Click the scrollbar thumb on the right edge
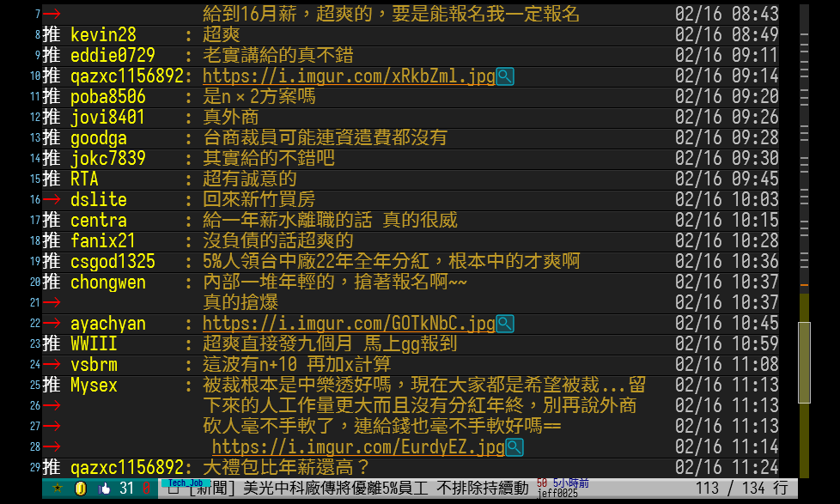Image resolution: width=840 pixels, height=504 pixels. pyautogui.click(x=804, y=350)
